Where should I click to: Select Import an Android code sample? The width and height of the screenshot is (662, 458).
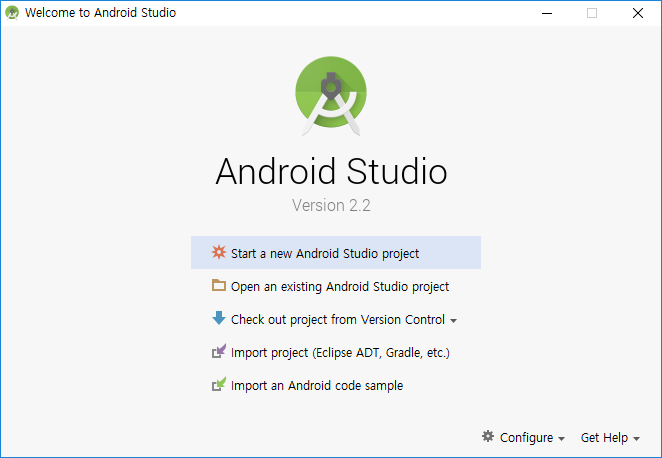pyautogui.click(x=336, y=385)
